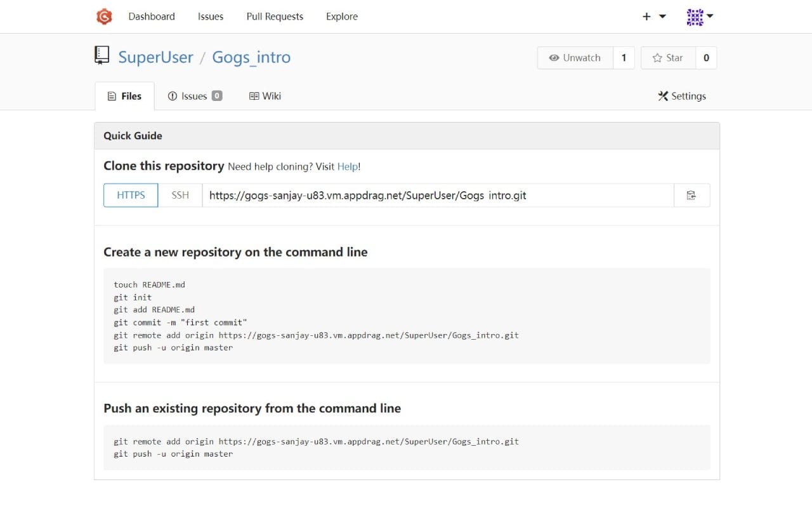The image size is (812, 508).
Task: Navigate to the SuperUser profile link
Action: [155, 57]
